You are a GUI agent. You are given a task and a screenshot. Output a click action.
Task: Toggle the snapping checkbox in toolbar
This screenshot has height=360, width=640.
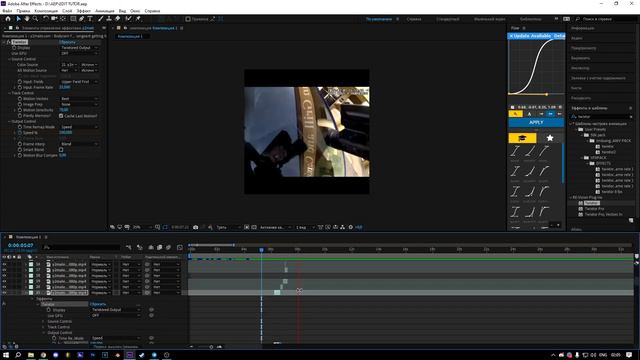pyautogui.click(x=188, y=19)
